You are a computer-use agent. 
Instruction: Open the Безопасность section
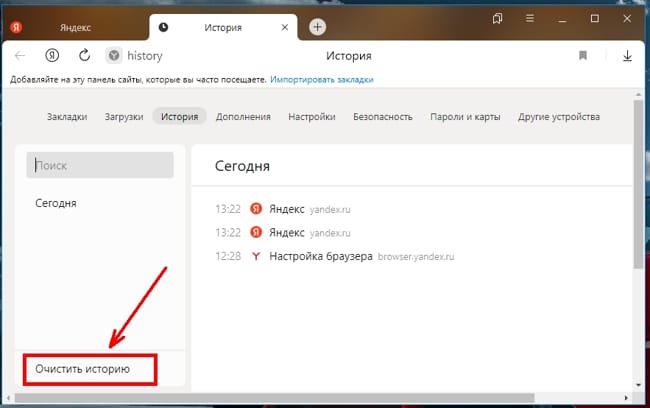pos(383,117)
